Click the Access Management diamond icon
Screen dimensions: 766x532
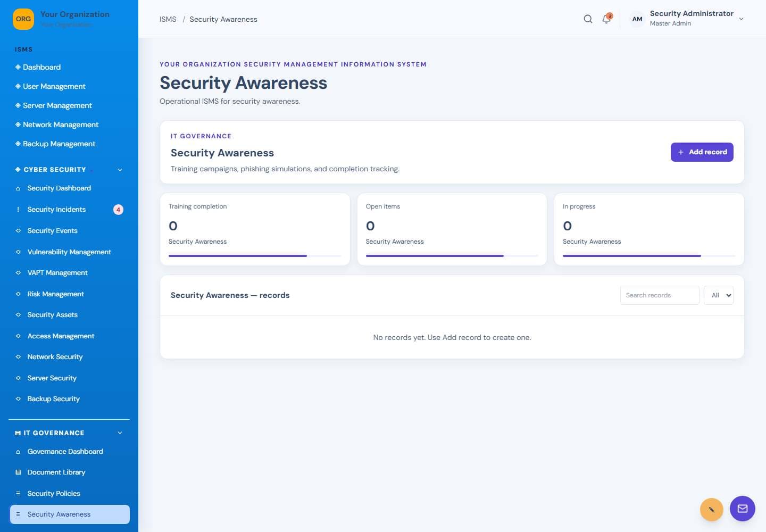(x=18, y=336)
